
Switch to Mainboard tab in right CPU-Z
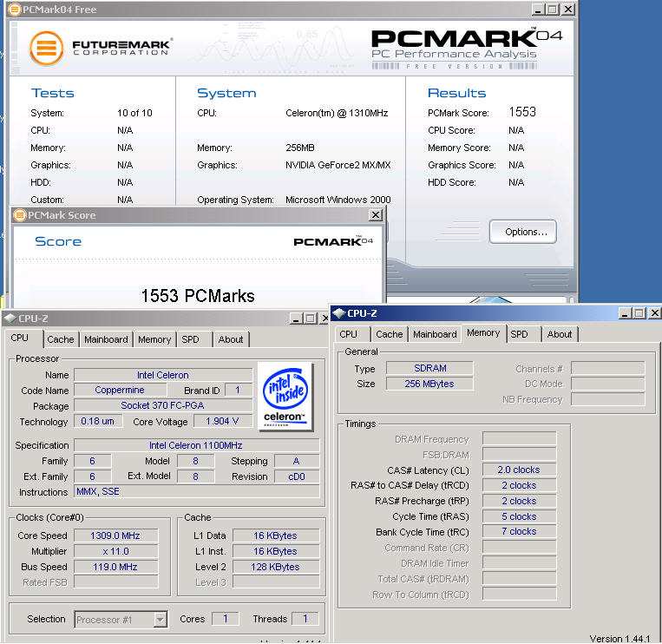coord(435,334)
